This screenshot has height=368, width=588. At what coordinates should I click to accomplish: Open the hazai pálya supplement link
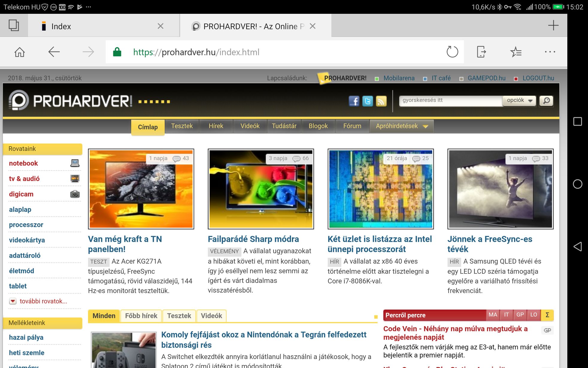click(26, 337)
